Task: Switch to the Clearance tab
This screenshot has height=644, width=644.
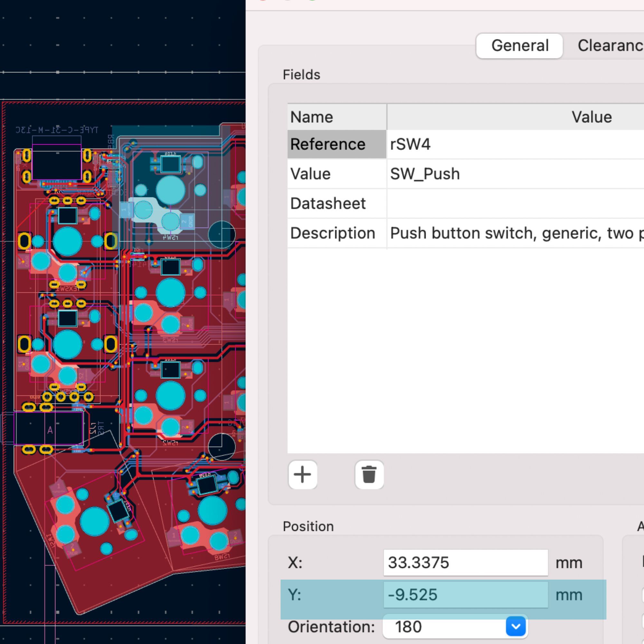Action: (x=610, y=46)
